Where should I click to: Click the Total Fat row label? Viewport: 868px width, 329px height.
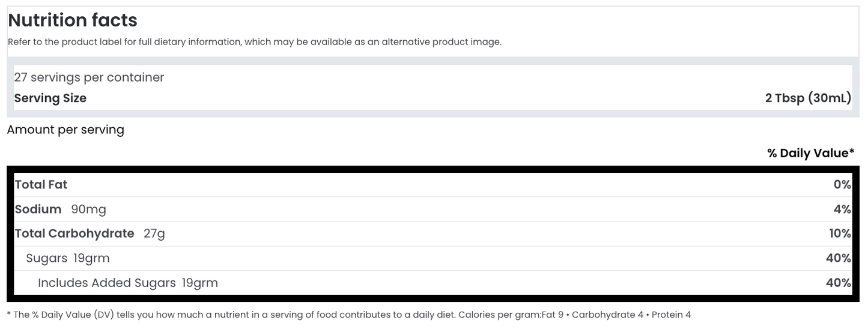pyautogui.click(x=41, y=185)
